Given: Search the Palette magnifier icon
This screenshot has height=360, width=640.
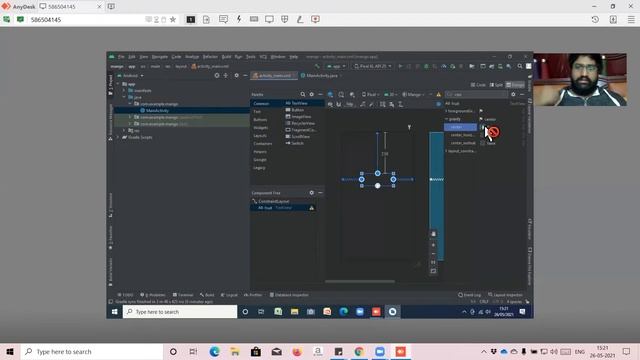Looking at the screenshot, I should pos(302,94).
